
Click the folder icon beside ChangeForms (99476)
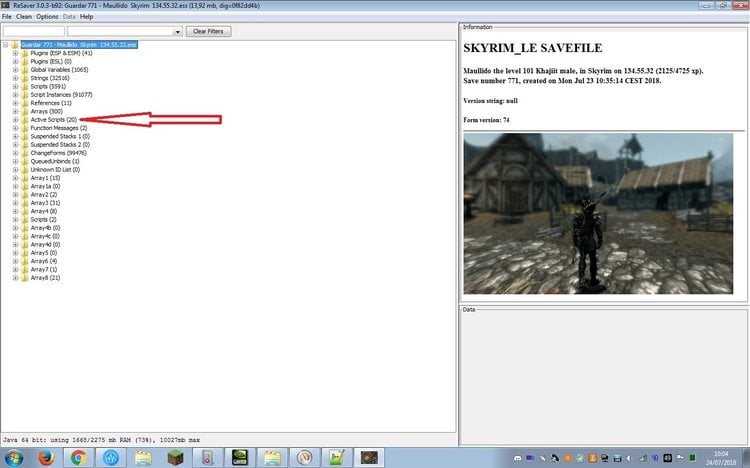[24, 153]
